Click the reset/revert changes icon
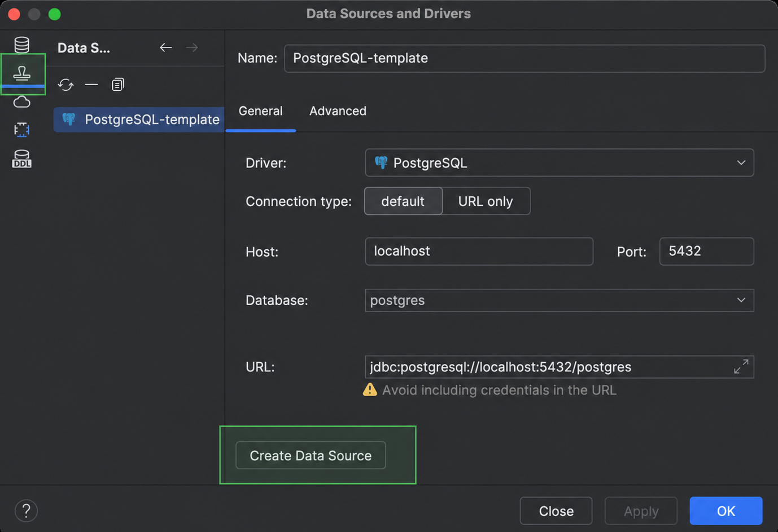 [x=65, y=85]
